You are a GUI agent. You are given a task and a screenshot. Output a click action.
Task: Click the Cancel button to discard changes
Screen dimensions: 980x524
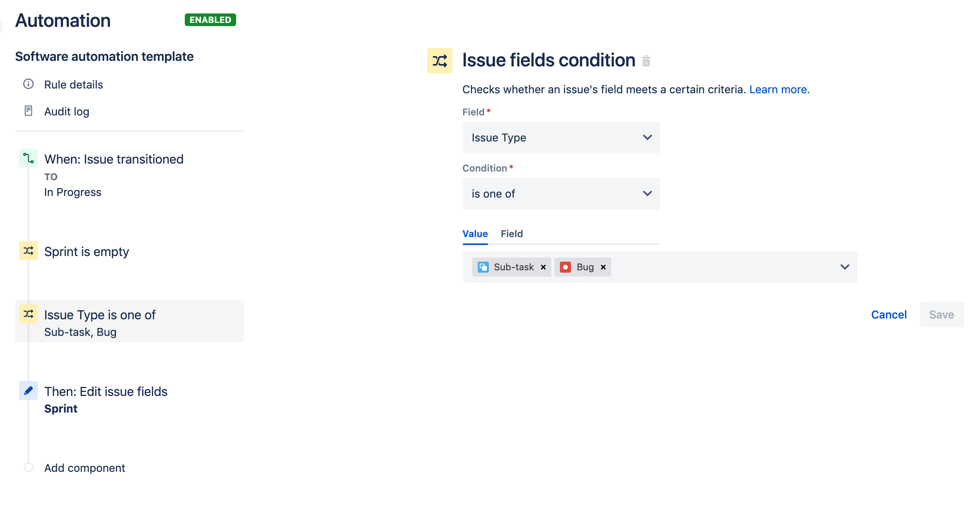click(889, 315)
